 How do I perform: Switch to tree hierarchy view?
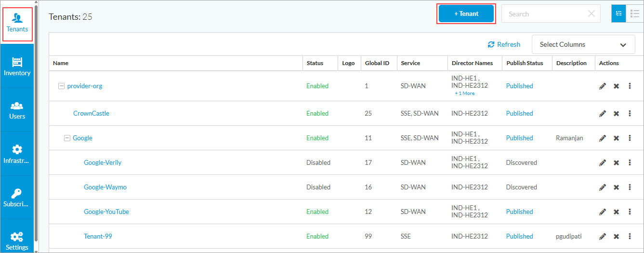tap(618, 14)
